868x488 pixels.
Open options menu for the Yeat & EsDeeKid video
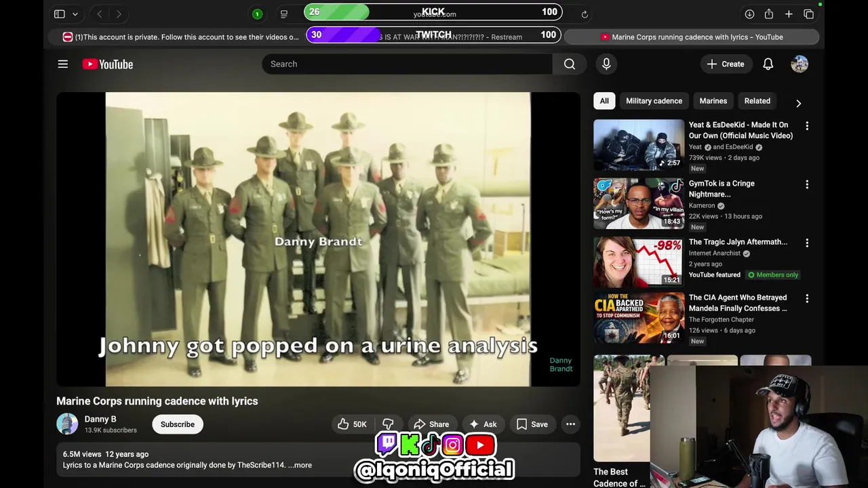click(807, 126)
